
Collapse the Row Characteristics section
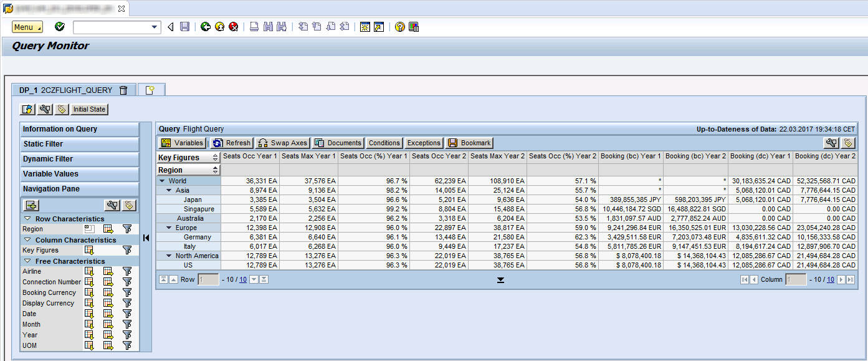[27, 218]
